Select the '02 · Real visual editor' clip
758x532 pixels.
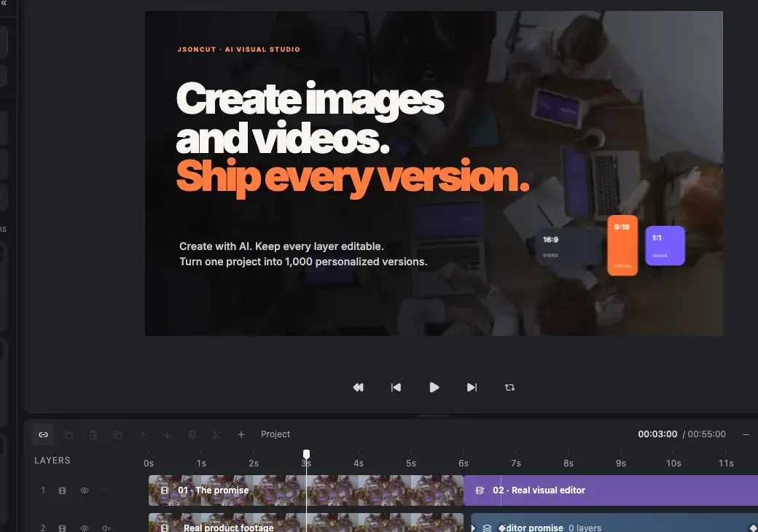(x=611, y=490)
